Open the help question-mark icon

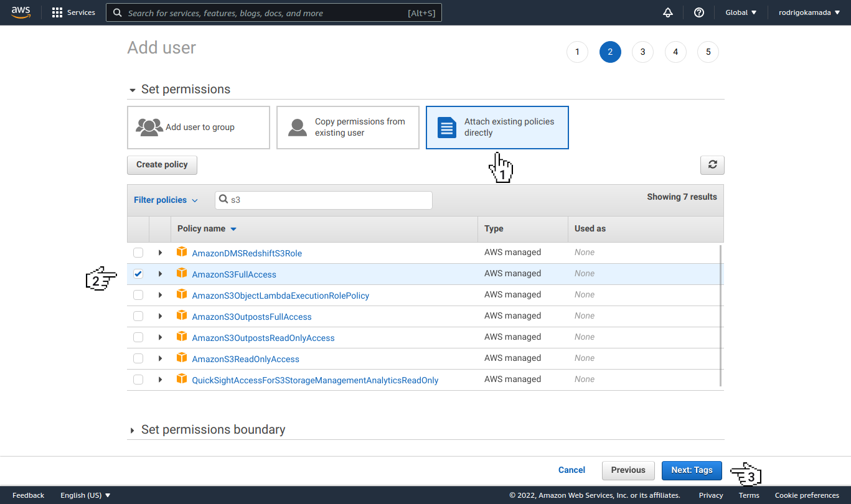pyautogui.click(x=698, y=12)
